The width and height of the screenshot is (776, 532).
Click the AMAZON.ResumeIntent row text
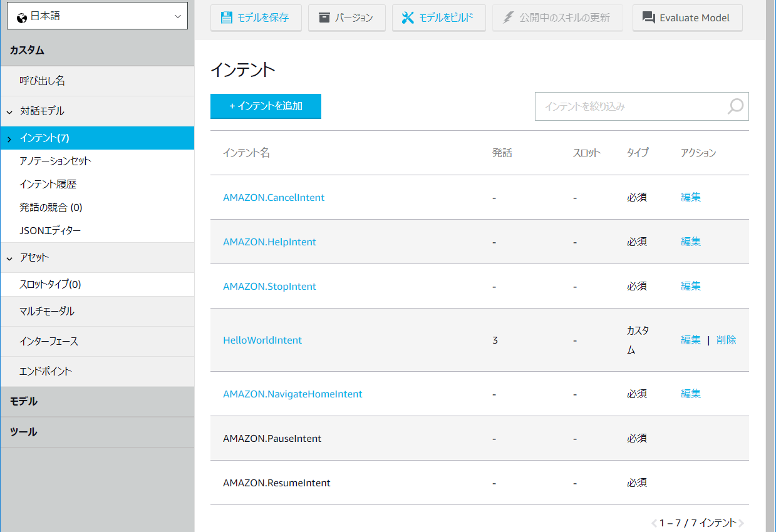(277, 483)
